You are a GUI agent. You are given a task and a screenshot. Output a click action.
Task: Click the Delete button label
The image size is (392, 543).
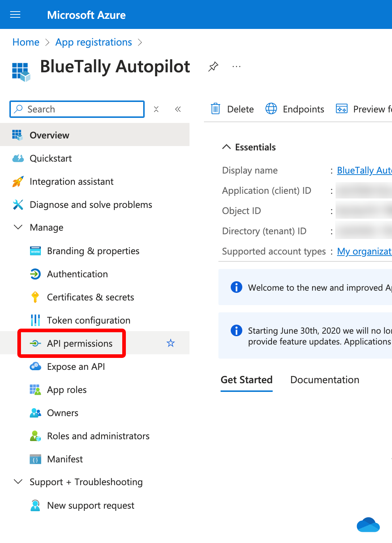click(x=240, y=109)
